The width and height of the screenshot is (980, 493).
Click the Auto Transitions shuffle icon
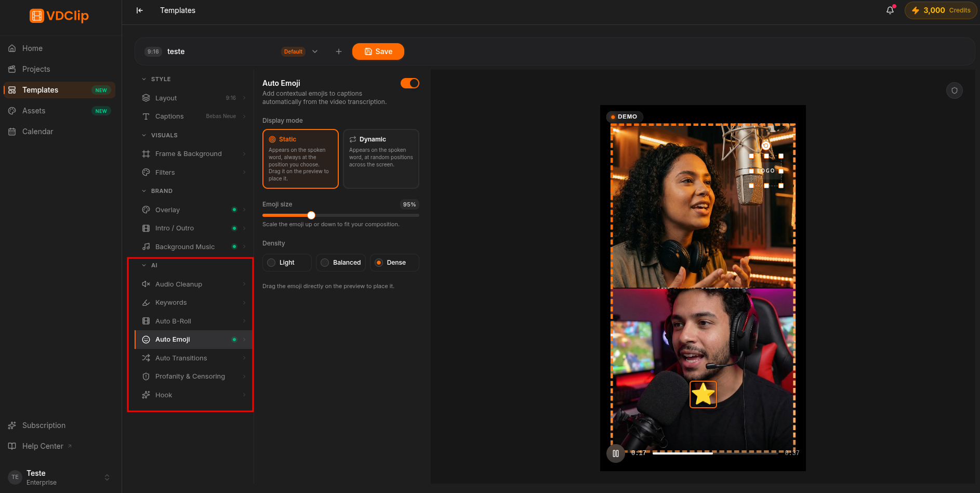146,358
